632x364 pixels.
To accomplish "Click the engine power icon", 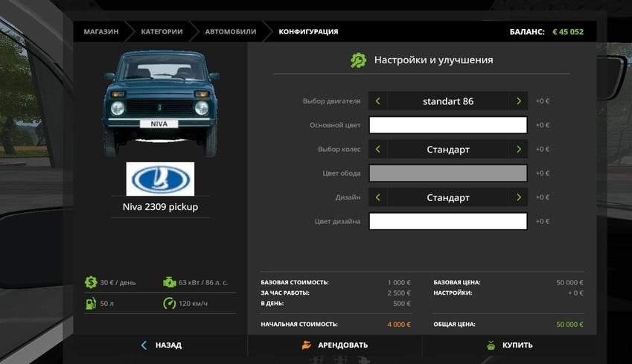I will coord(169,282).
